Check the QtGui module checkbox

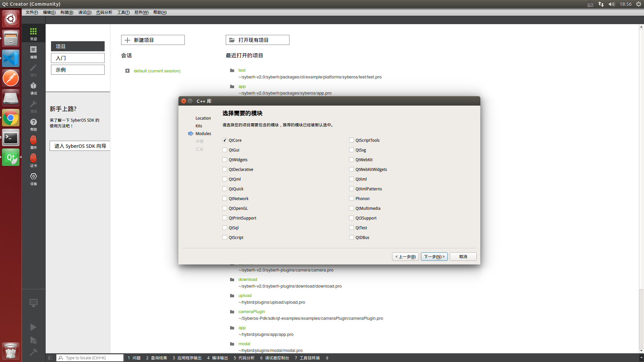coord(225,150)
